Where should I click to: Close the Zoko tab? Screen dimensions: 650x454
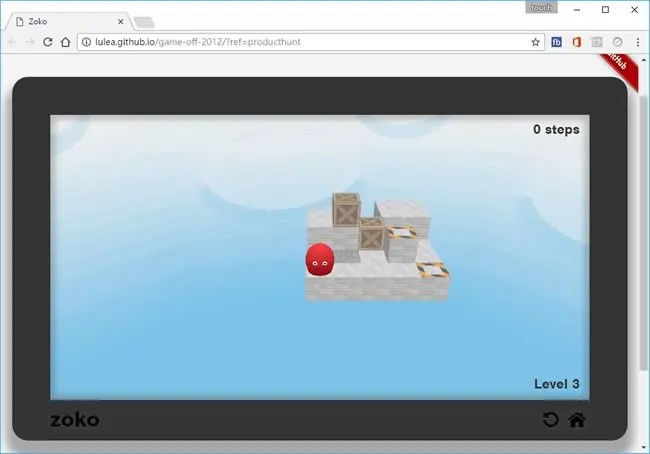121,22
